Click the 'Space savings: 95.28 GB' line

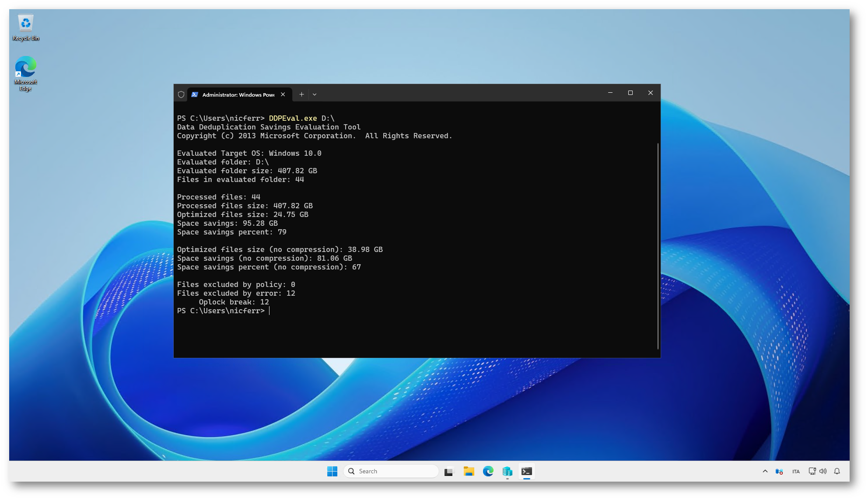click(227, 223)
